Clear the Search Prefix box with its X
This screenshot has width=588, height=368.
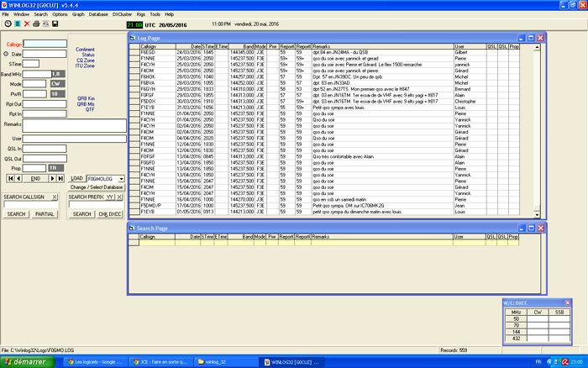119,197
